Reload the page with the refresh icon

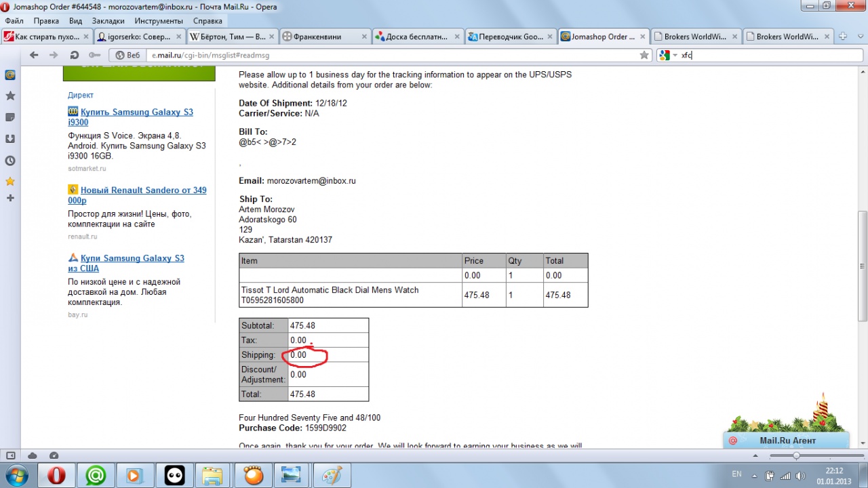point(74,55)
